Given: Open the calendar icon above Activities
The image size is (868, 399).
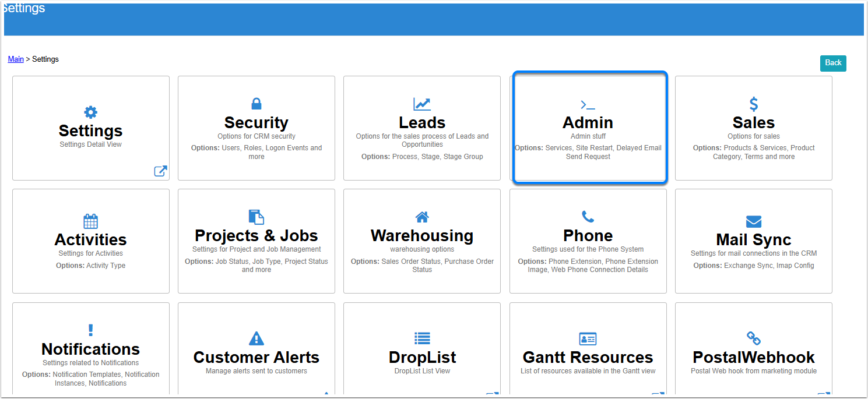Looking at the screenshot, I should point(91,221).
